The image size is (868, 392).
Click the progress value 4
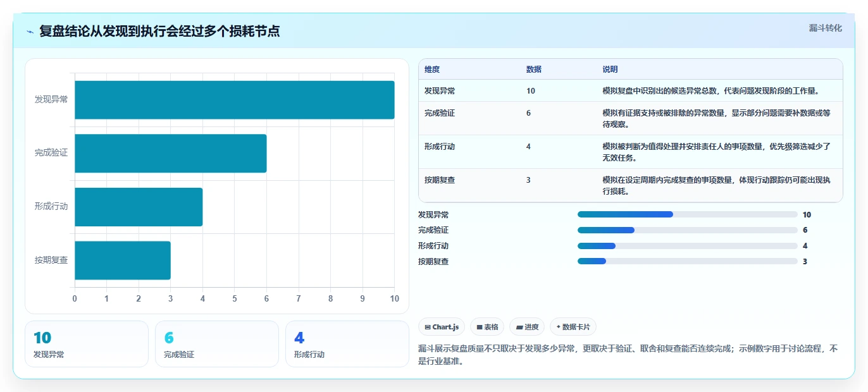805,246
